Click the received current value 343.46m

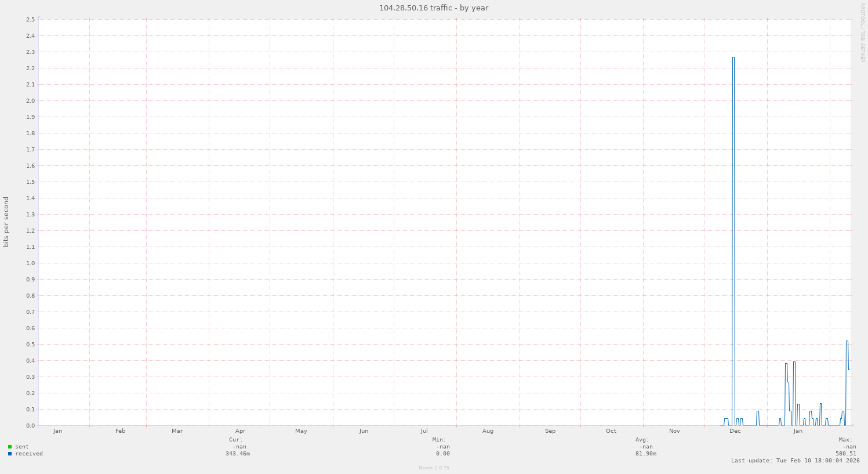[x=238, y=454]
